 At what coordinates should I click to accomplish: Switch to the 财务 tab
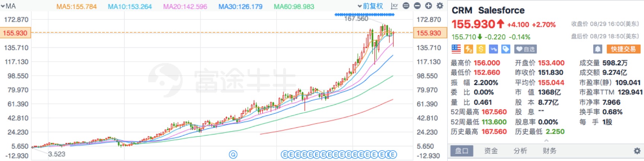click(x=550, y=151)
